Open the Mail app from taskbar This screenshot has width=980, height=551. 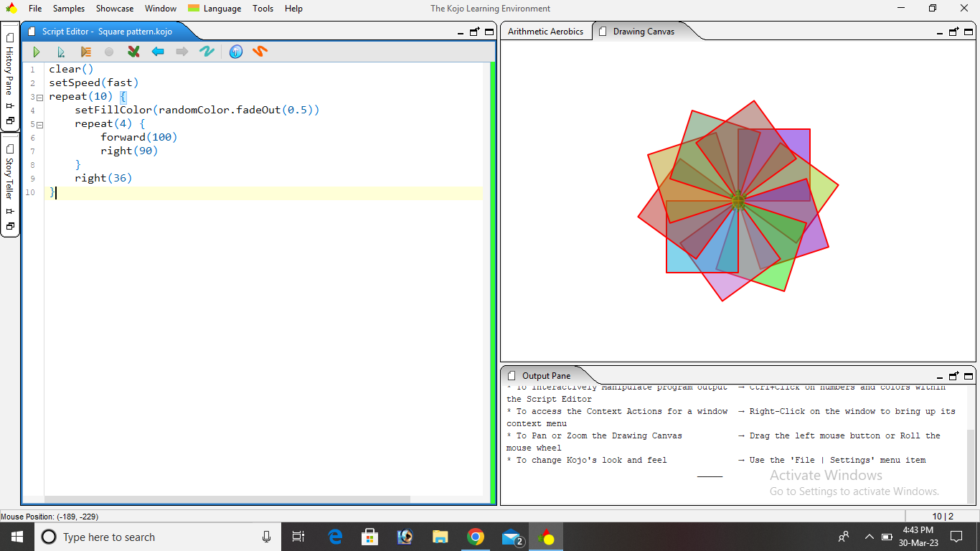pyautogui.click(x=512, y=537)
